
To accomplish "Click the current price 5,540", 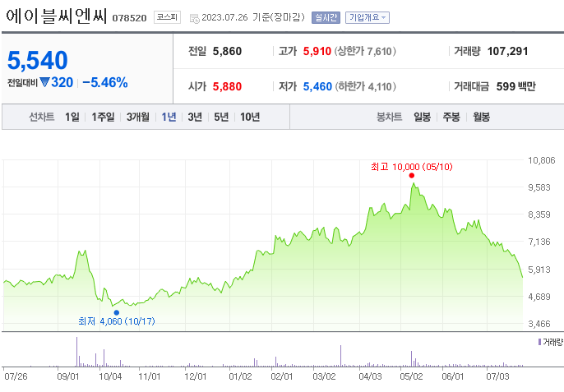I will pos(38,60).
